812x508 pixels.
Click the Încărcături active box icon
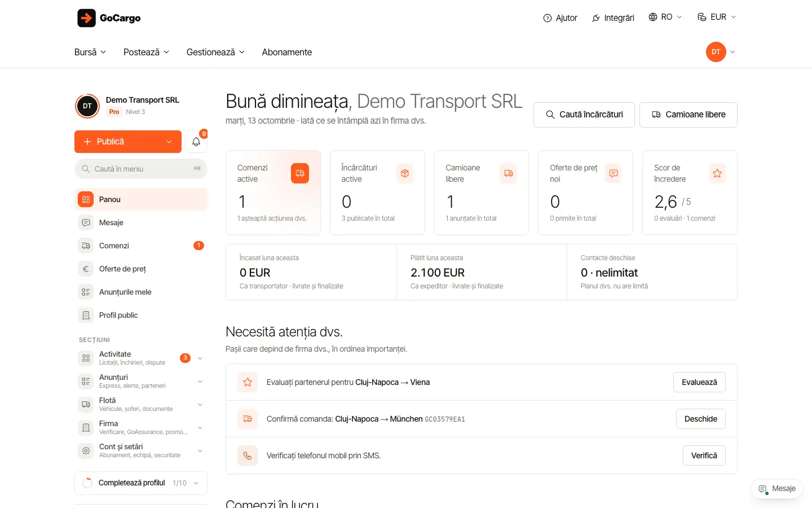coord(404,173)
